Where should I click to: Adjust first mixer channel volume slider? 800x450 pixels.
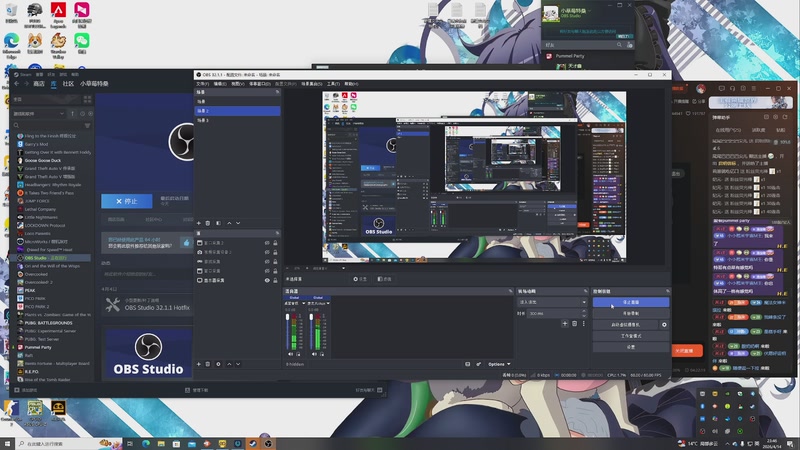(x=287, y=332)
